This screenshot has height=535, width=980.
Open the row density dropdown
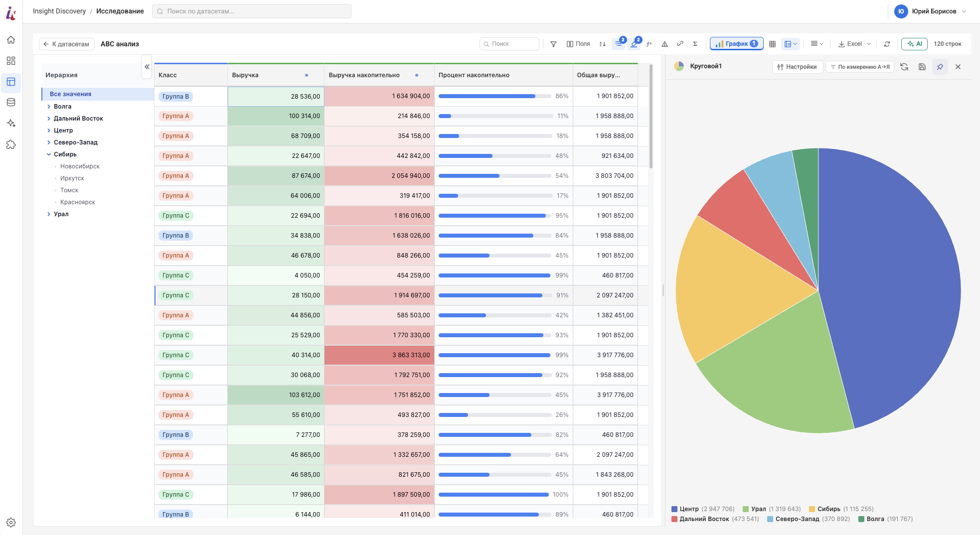click(x=817, y=44)
